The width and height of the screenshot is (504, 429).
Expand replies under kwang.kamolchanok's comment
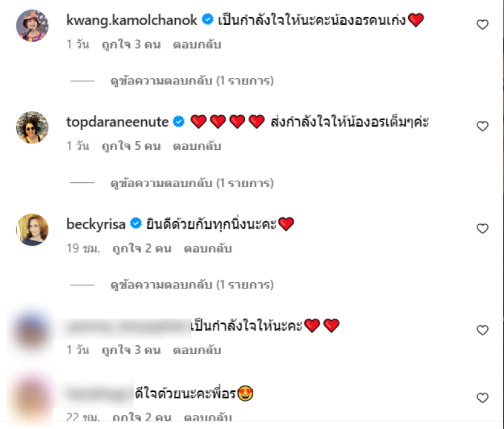(192, 81)
